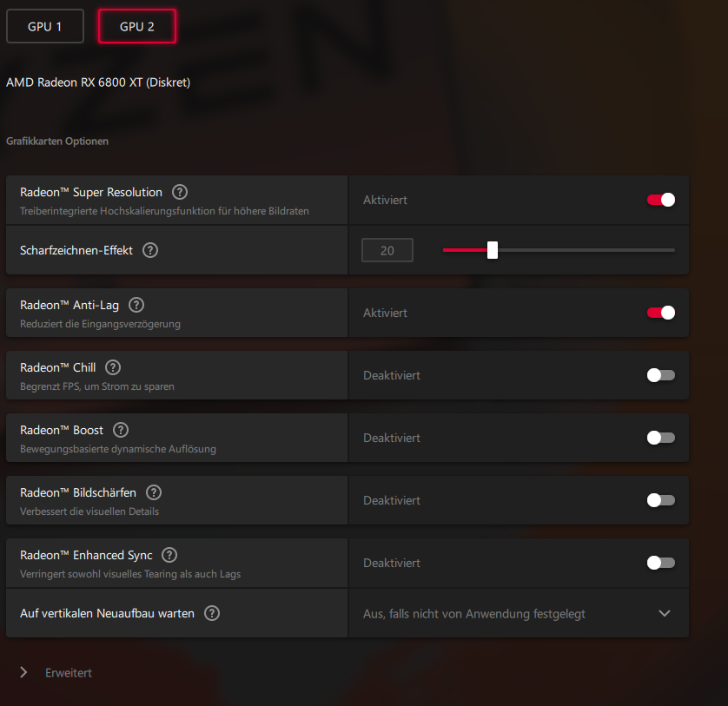
Task: Open help icon for Radeon Boost
Action: (x=121, y=430)
